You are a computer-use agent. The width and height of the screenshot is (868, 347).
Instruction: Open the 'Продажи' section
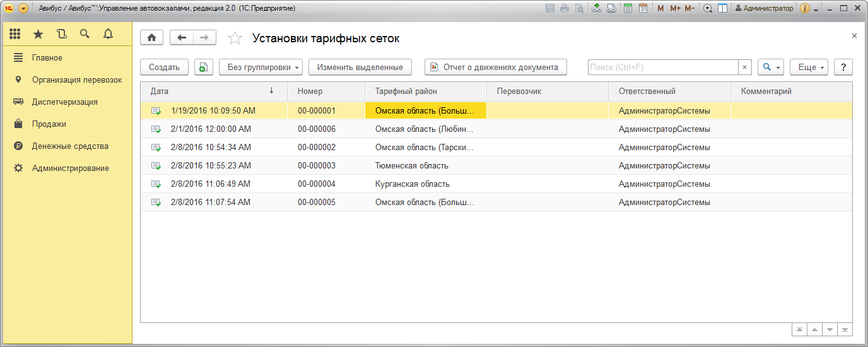tap(49, 124)
